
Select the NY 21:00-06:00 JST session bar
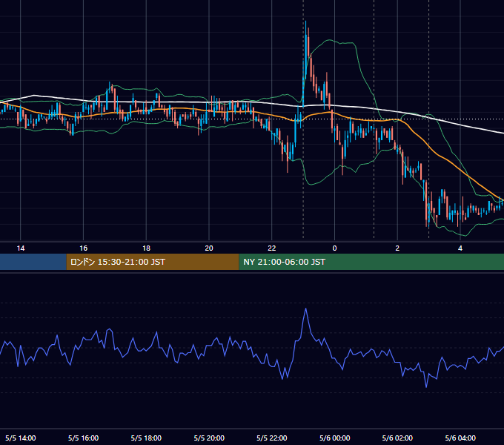371,262
